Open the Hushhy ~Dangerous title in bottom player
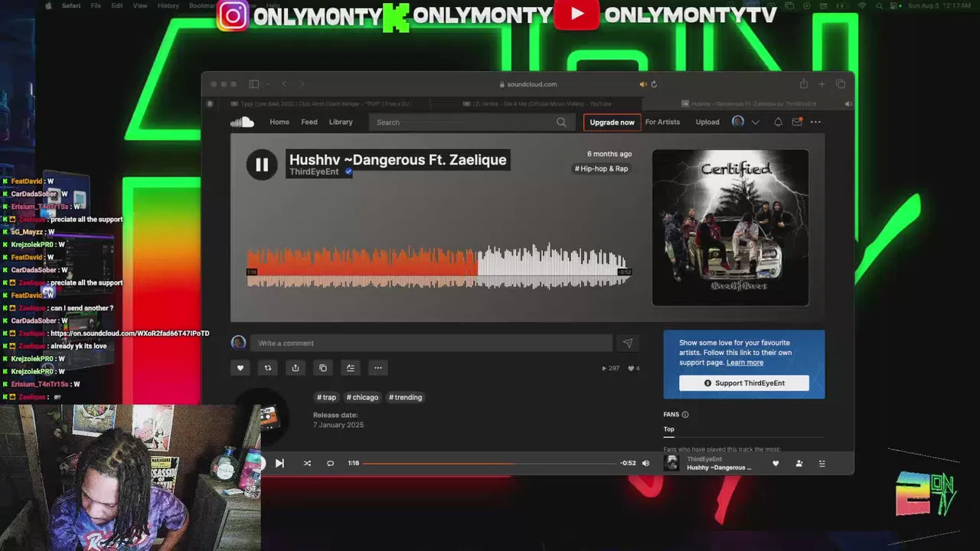The height and width of the screenshot is (551, 980). [x=719, y=468]
